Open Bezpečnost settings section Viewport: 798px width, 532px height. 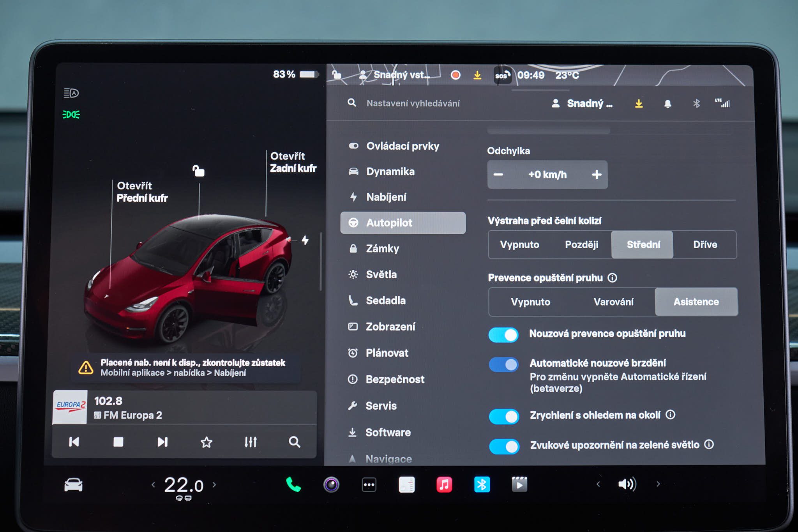point(403,379)
